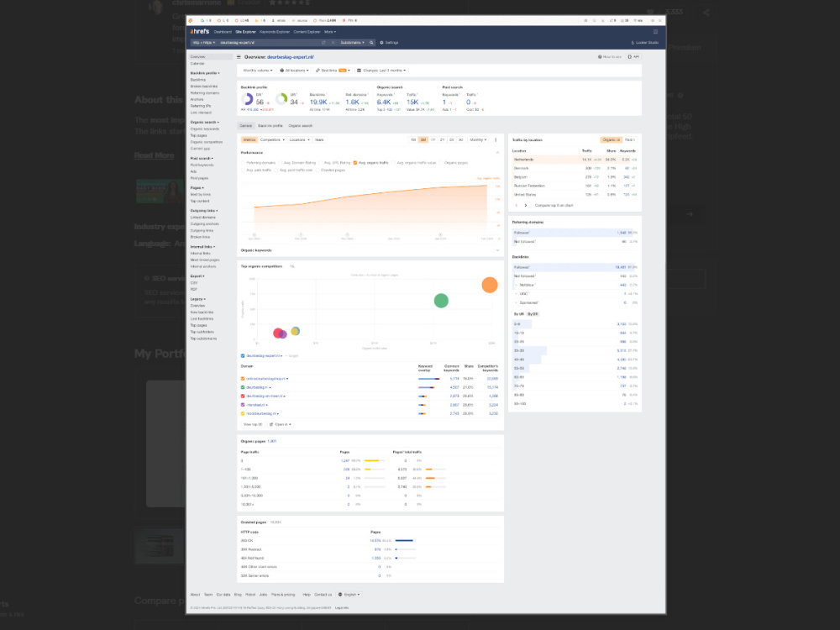Uncheck onlinedeurbeslagshop.nl competitor checkbox
This screenshot has height=630, width=840.
(243, 378)
